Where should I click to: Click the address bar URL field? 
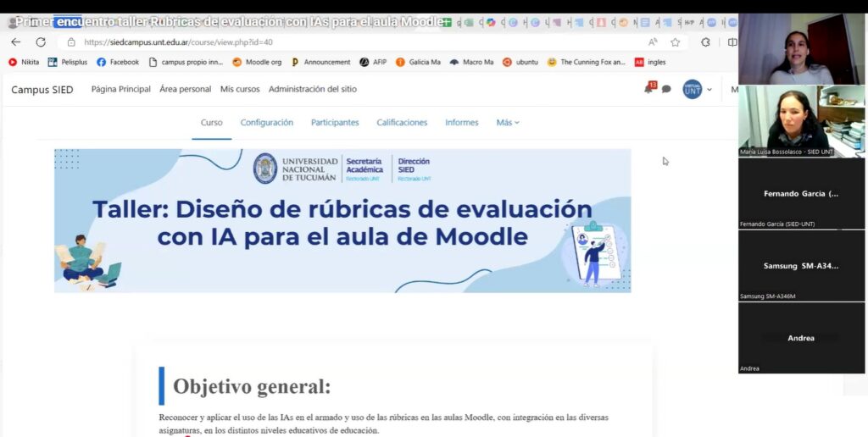click(x=339, y=42)
